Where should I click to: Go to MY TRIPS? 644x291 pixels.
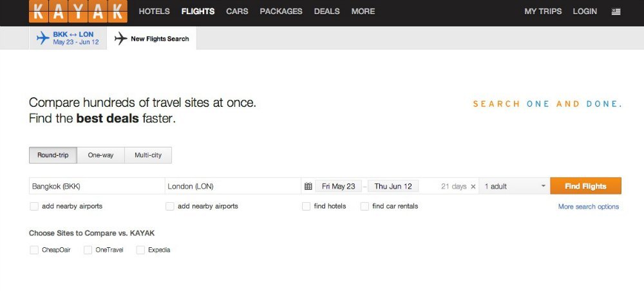coord(543,12)
